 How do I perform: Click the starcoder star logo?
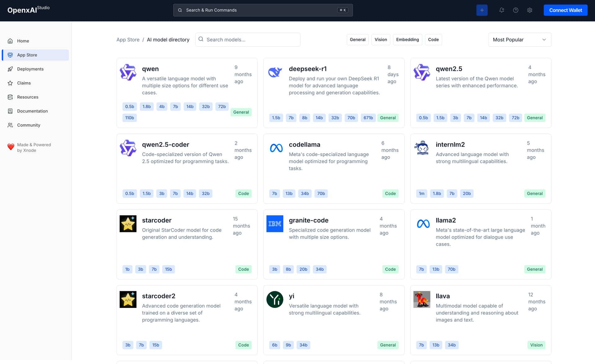[128, 224]
